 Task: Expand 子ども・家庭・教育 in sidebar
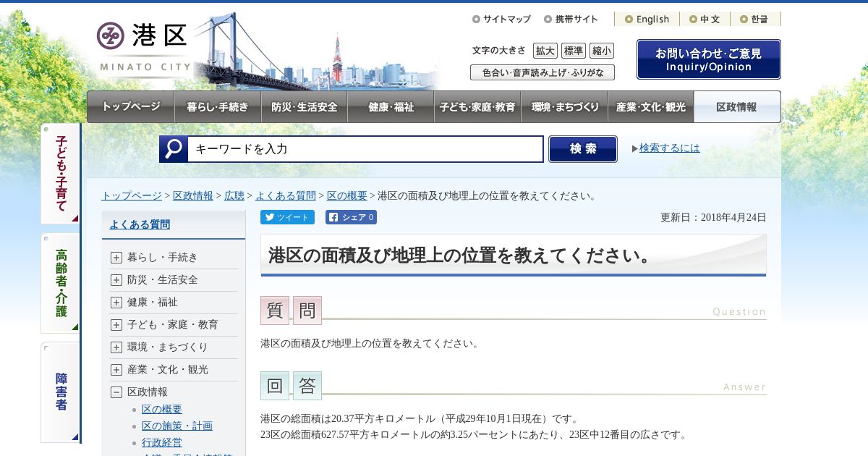(116, 324)
